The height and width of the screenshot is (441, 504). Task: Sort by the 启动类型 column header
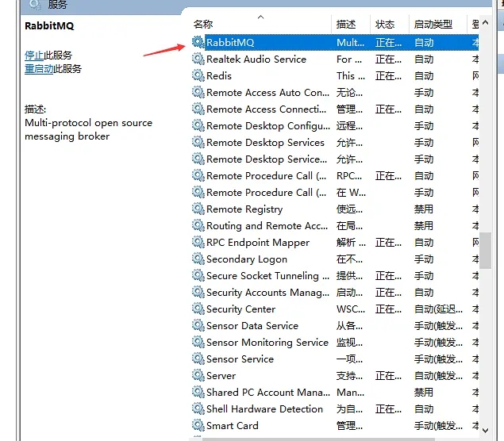click(433, 25)
